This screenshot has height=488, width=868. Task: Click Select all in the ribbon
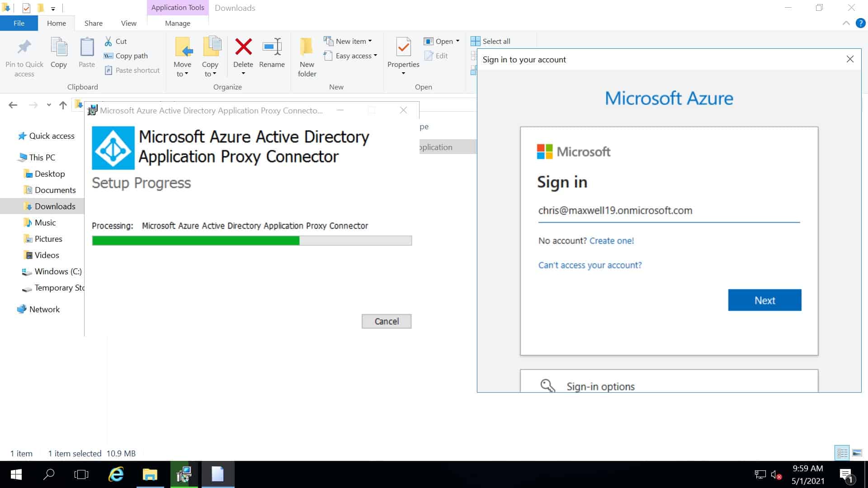[491, 41]
